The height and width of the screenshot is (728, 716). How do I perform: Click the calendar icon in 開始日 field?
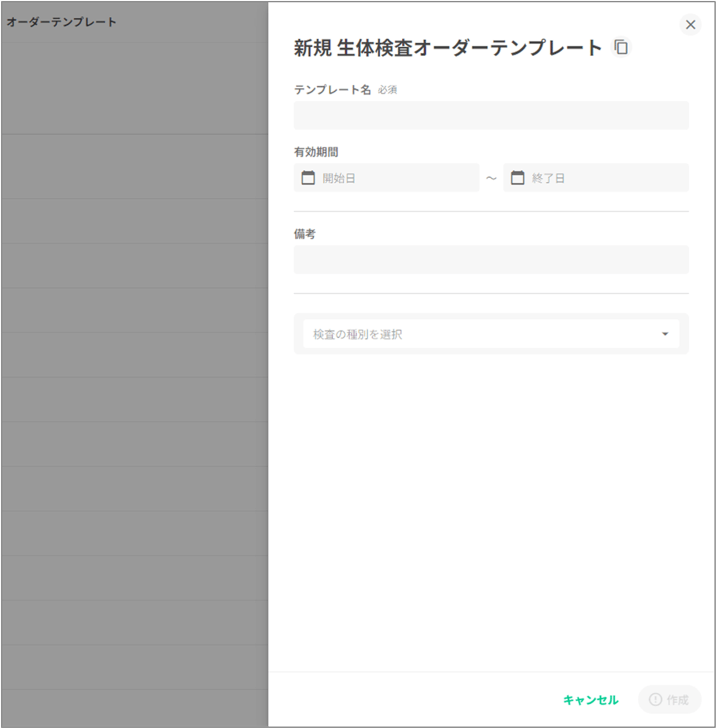pyautogui.click(x=308, y=178)
